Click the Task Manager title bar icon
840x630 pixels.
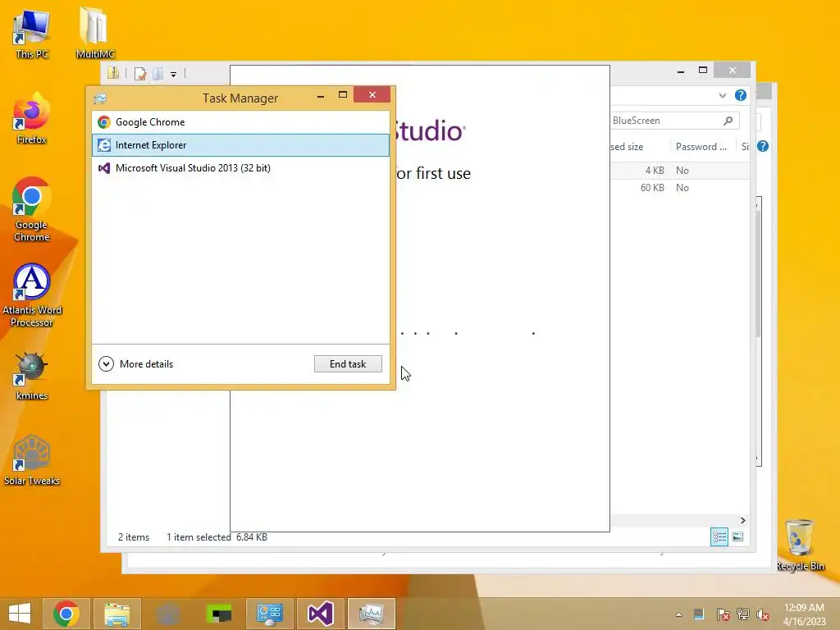coord(100,98)
